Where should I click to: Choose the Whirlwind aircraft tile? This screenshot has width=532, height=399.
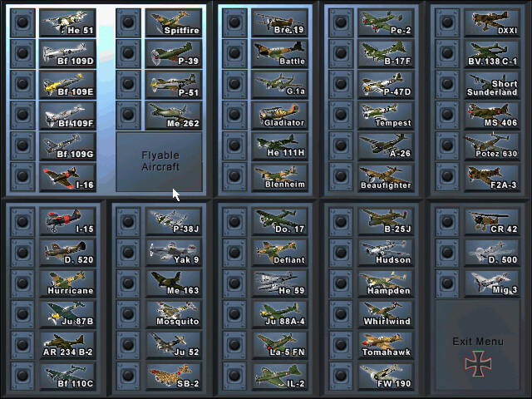386,314
